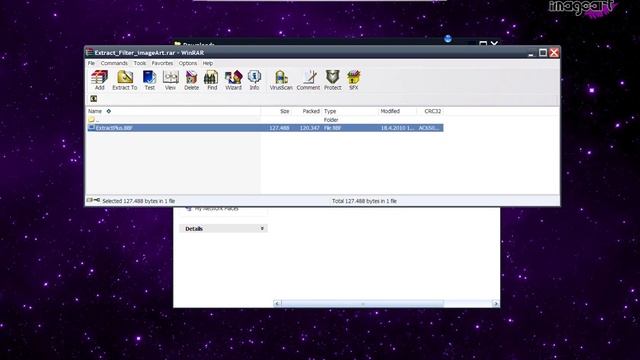Click the Explorer horizontal scrollbar right arrow
This screenshot has height=360, width=640.
click(496, 303)
